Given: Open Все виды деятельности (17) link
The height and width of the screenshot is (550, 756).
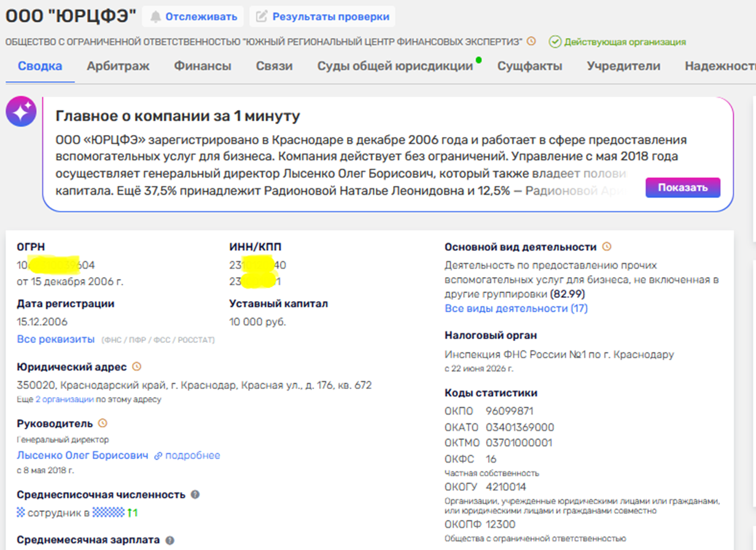Looking at the screenshot, I should pyautogui.click(x=516, y=308).
